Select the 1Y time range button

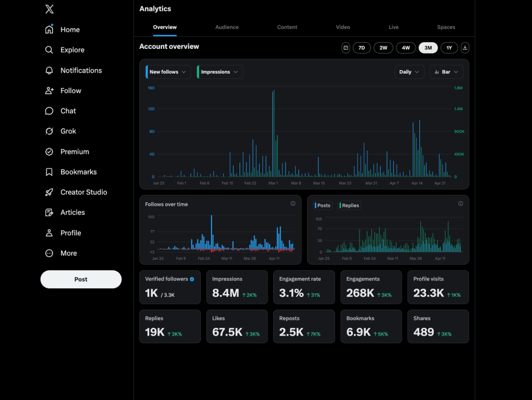pos(449,48)
